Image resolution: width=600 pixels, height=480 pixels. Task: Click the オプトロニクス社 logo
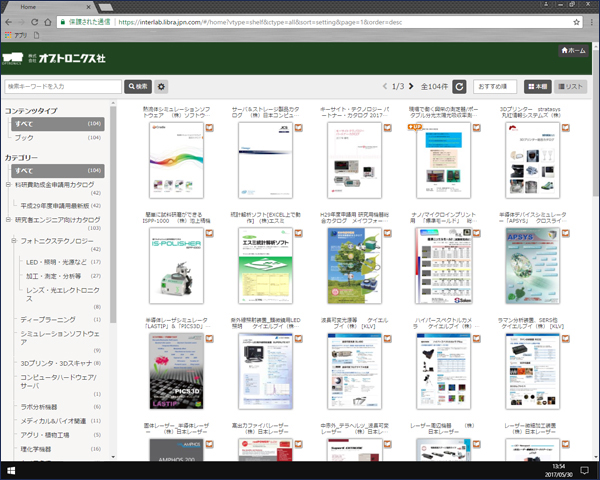click(54, 58)
